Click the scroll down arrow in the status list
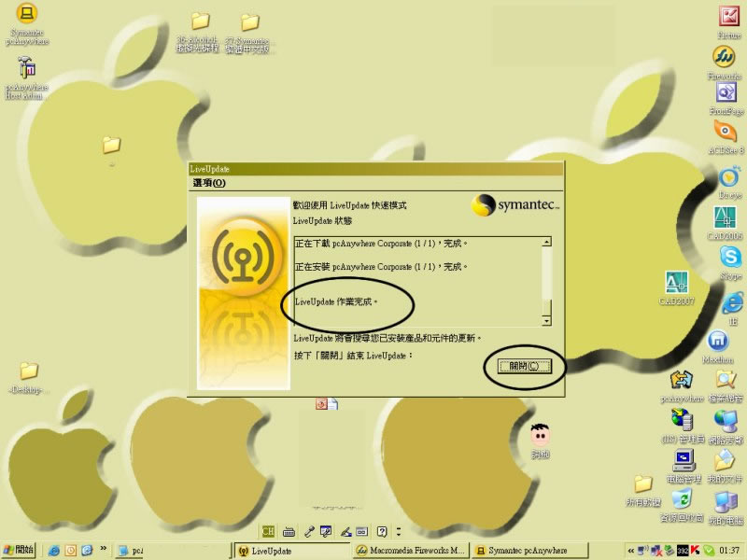 click(x=546, y=321)
